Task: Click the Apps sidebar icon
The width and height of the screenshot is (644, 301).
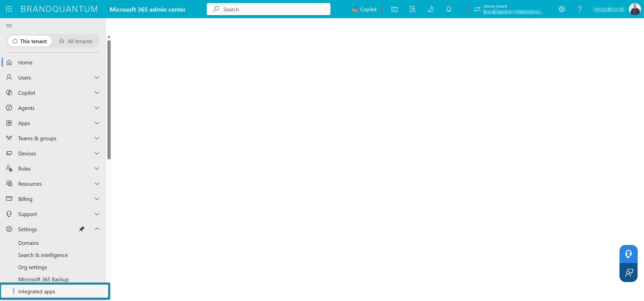Action: click(x=9, y=123)
